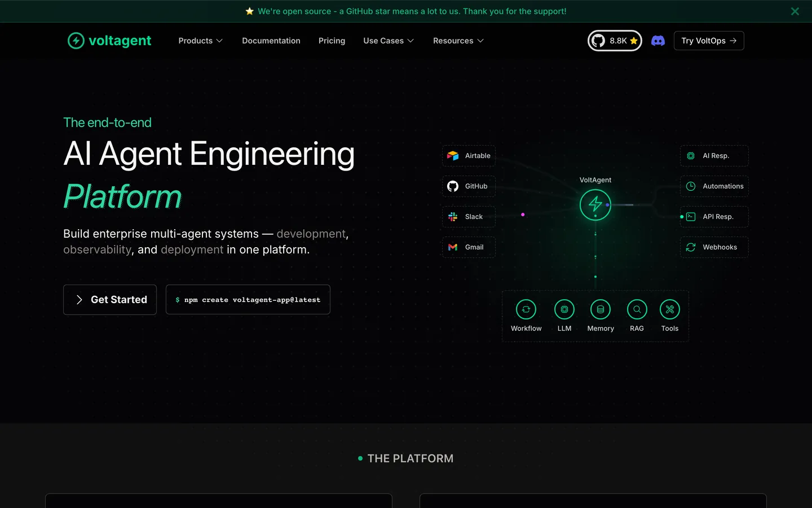Click the "Webhooks" label text
812x508 pixels.
720,247
